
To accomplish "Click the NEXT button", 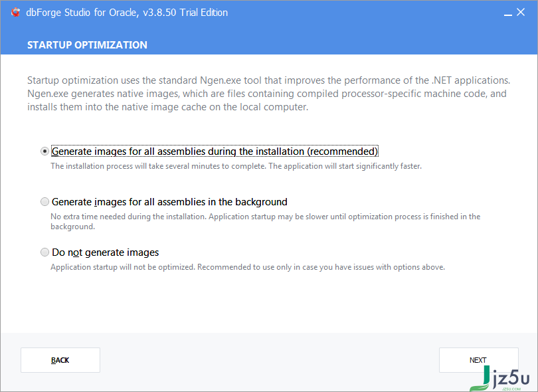I will tap(478, 360).
